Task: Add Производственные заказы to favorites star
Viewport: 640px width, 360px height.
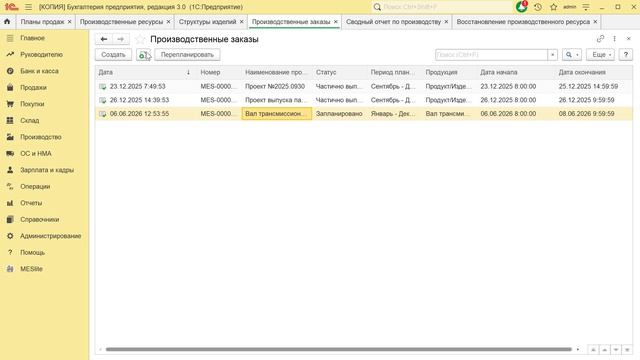Action: [x=140, y=39]
